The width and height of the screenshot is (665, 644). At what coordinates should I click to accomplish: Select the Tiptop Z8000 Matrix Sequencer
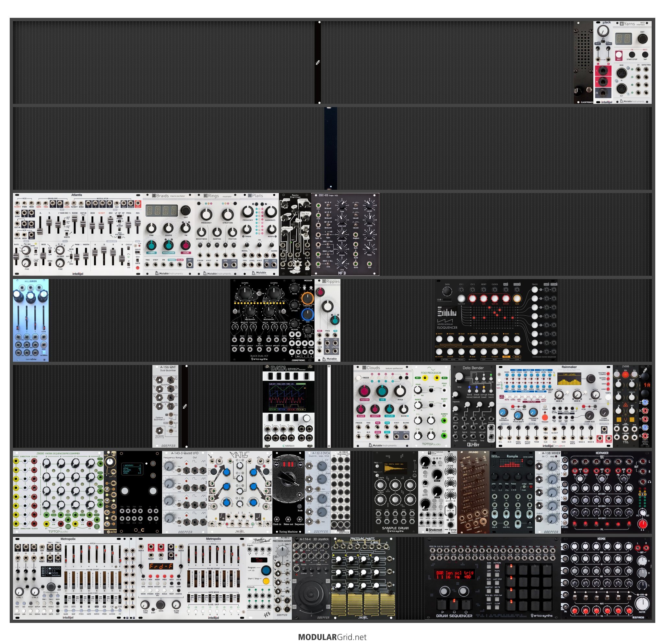pyautogui.click(x=58, y=492)
